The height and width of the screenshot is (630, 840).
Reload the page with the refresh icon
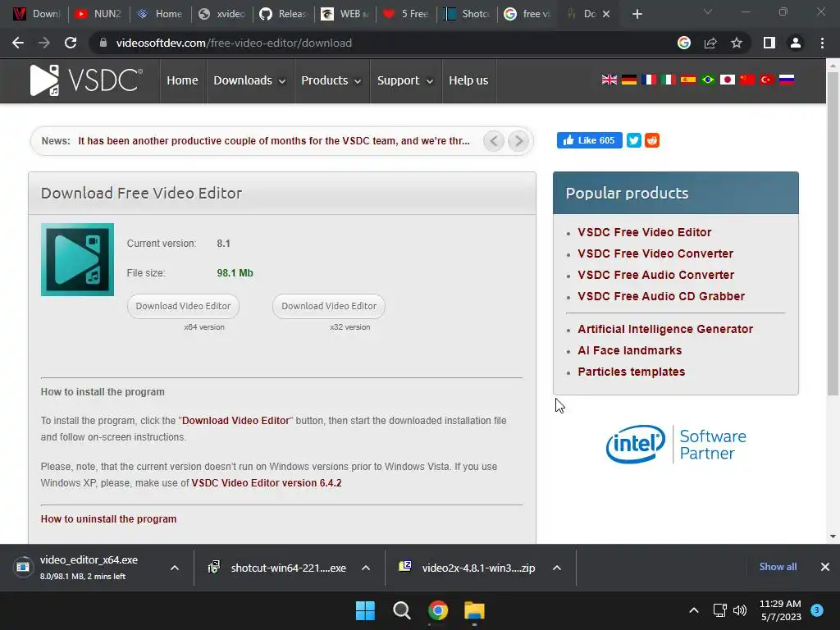point(71,43)
